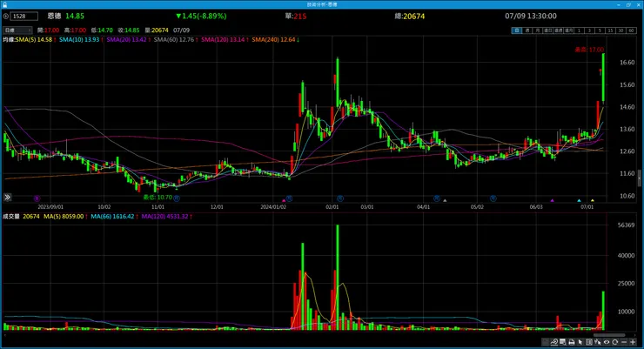Screen dimensions: 644x349
Task: Choose the 60-minute timeframe button
Action: point(631,30)
